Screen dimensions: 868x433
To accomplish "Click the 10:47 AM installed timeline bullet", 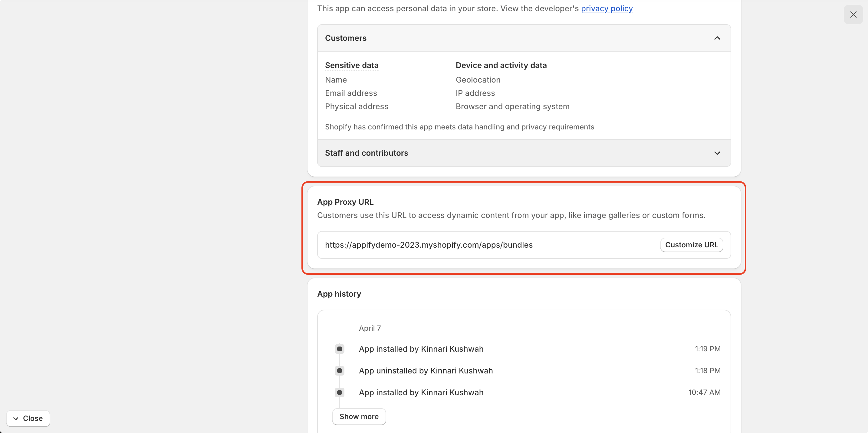I will click(339, 392).
